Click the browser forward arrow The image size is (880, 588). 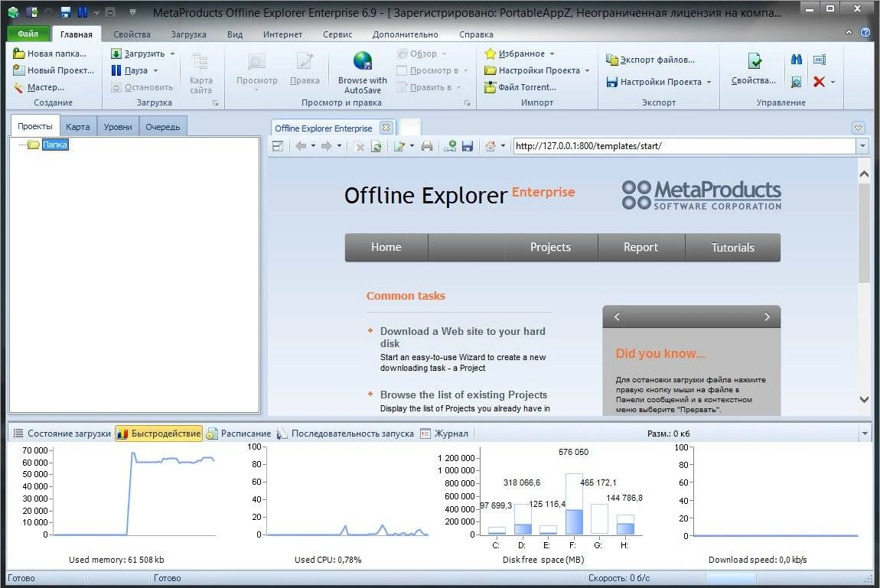click(x=326, y=146)
